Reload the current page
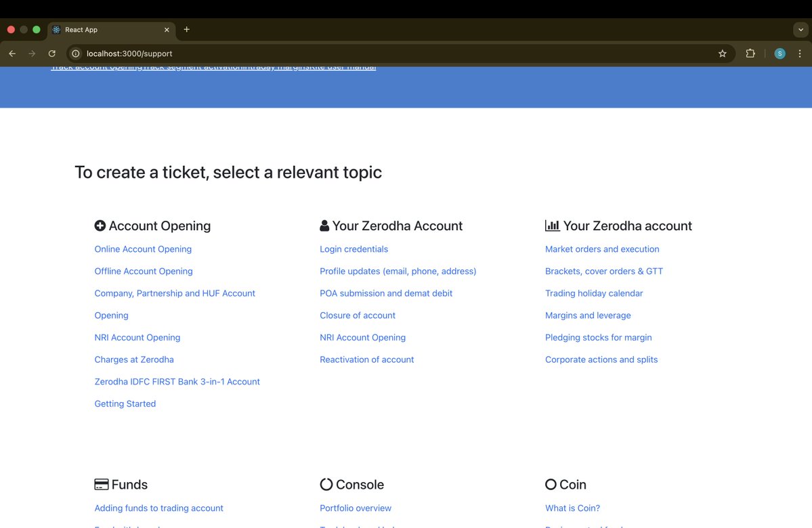This screenshot has width=812, height=528. pos(51,53)
